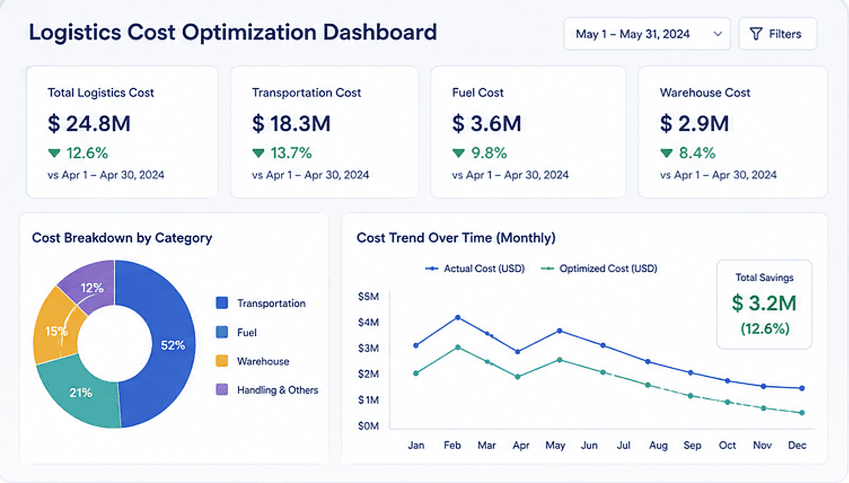Screen dimensions: 849x483
Task: Select the Fuel legend color swatch
Action: pos(222,332)
